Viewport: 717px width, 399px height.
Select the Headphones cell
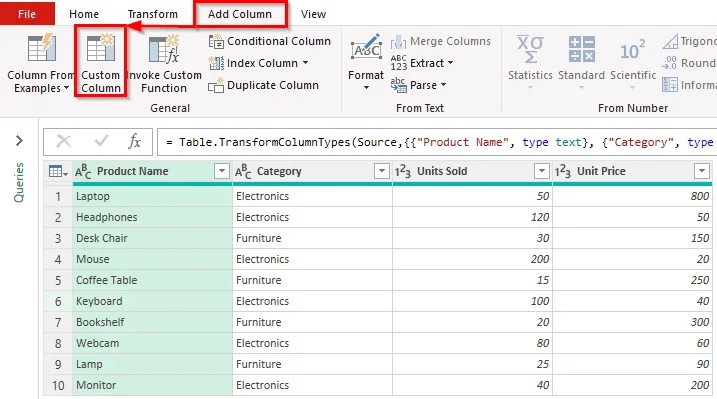click(x=152, y=218)
